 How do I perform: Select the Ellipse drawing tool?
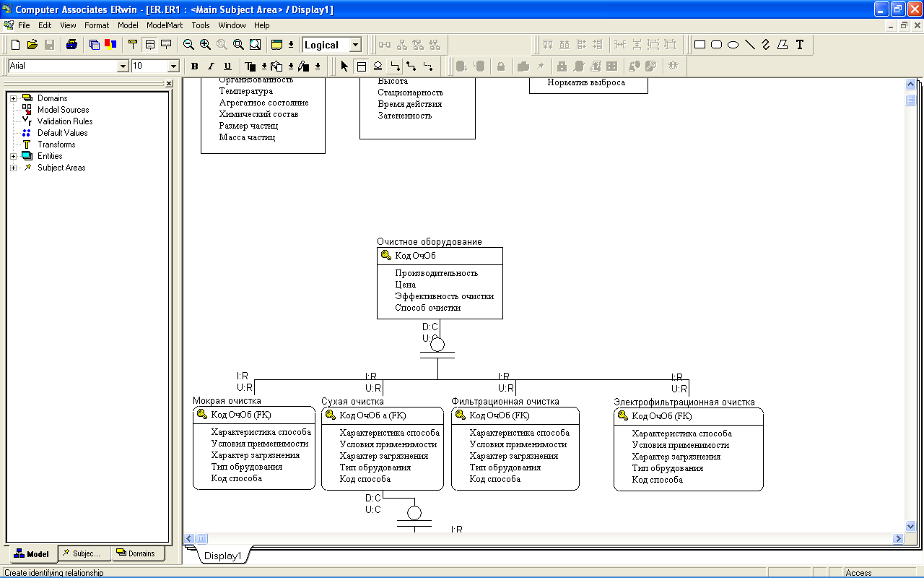click(733, 45)
